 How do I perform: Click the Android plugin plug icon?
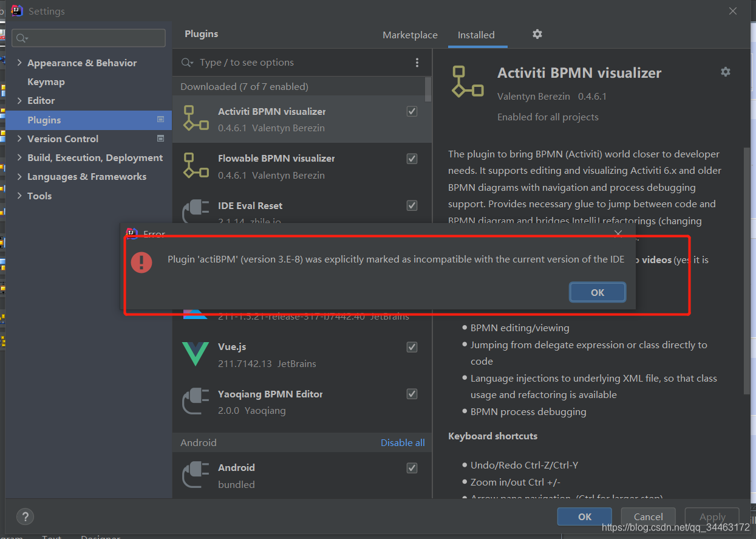tap(196, 475)
